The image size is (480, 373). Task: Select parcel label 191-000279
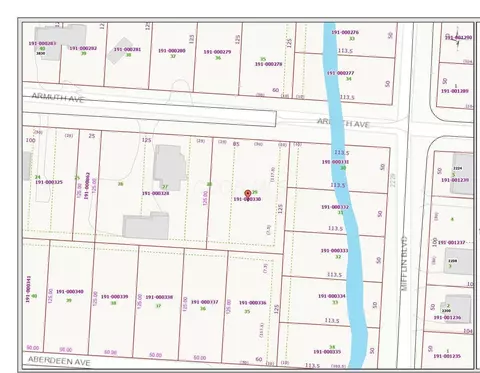pyautogui.click(x=217, y=52)
